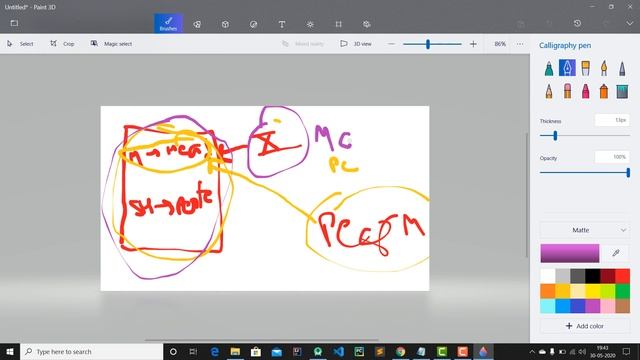The height and width of the screenshot is (360, 640).
Task: Choose the black color swatch
Action: [592, 276]
